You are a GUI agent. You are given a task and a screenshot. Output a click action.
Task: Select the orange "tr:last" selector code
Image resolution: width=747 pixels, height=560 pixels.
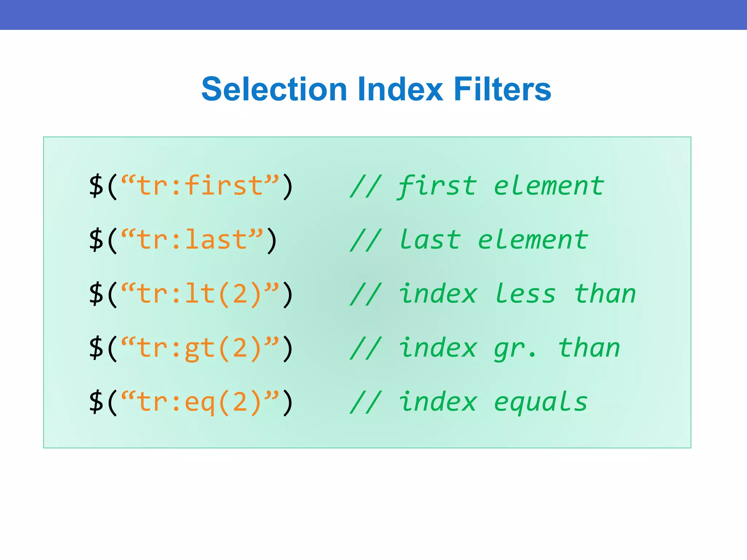click(x=192, y=240)
